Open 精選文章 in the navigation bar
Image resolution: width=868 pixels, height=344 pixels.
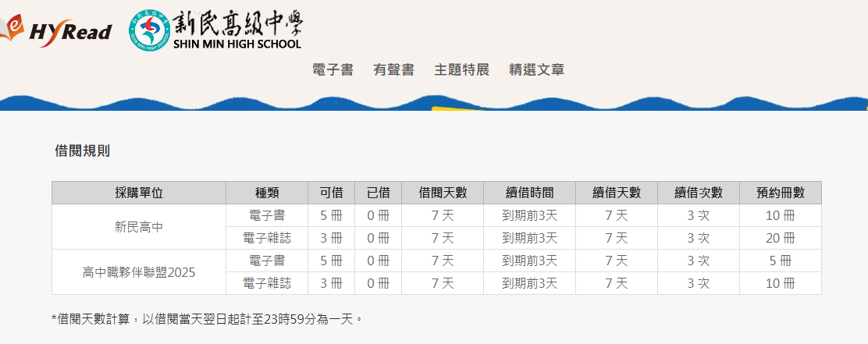click(x=536, y=69)
